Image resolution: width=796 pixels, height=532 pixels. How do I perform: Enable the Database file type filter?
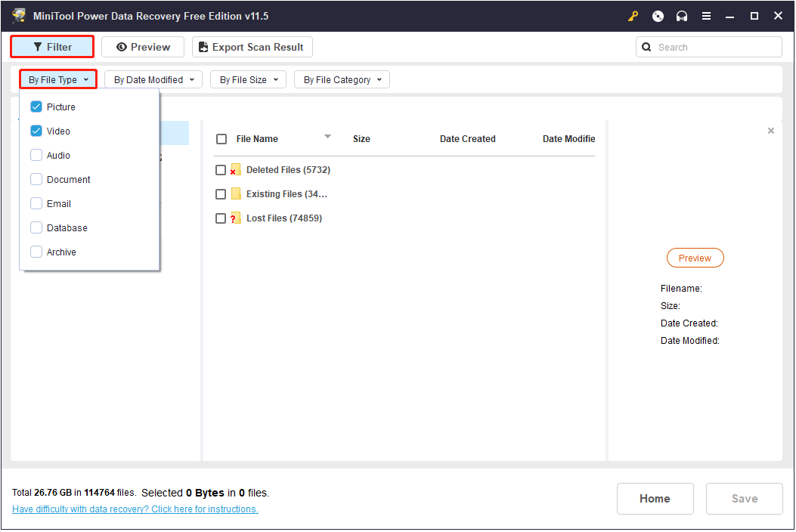[x=36, y=228]
